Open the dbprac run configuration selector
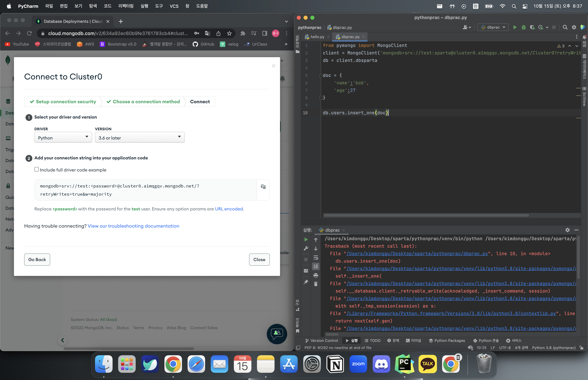Screen dimensions: 588x380 pos(493,27)
